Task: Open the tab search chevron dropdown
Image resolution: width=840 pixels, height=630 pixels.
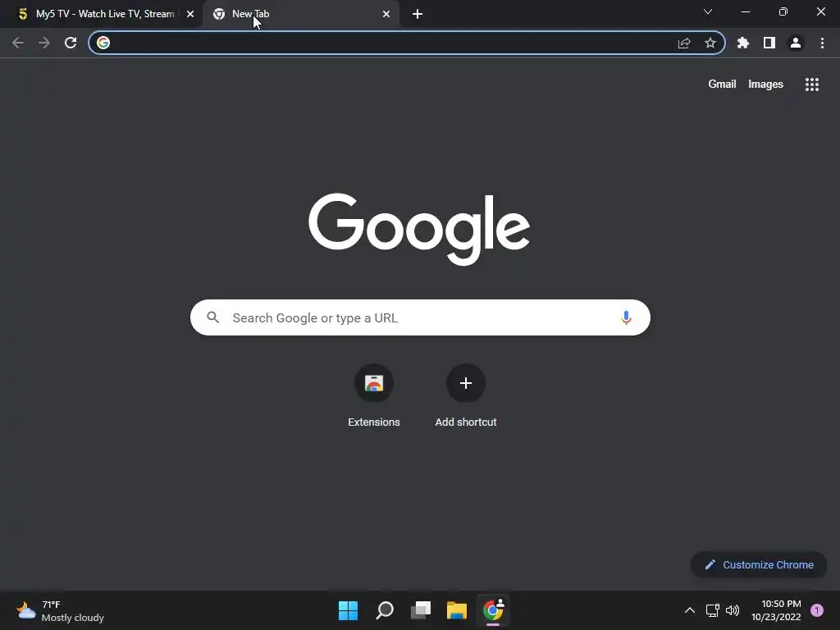Action: click(708, 11)
